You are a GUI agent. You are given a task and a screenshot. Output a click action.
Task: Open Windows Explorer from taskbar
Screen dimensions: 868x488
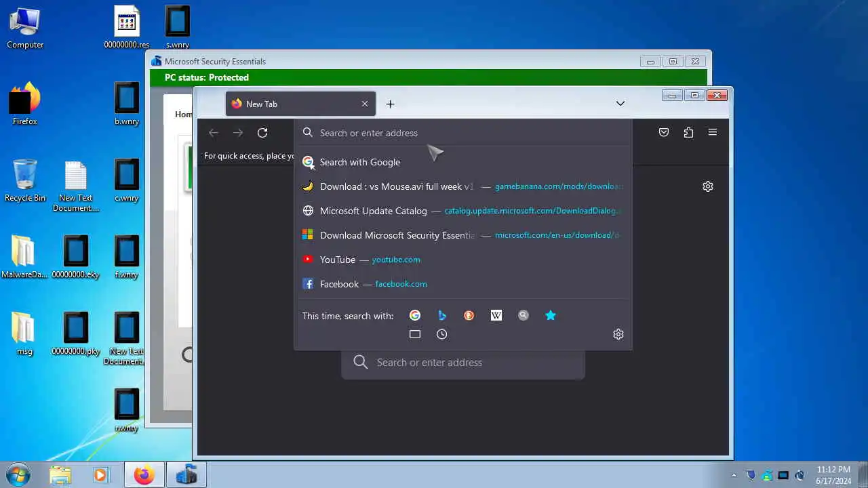[60, 475]
